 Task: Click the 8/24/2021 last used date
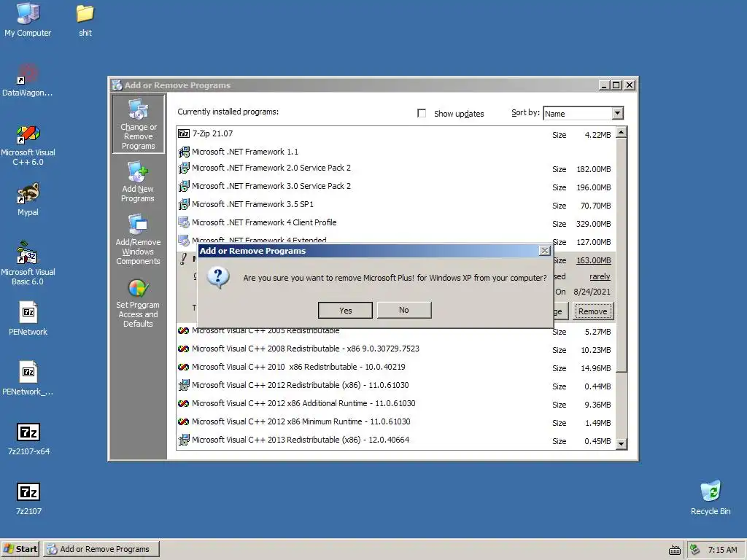click(x=592, y=292)
